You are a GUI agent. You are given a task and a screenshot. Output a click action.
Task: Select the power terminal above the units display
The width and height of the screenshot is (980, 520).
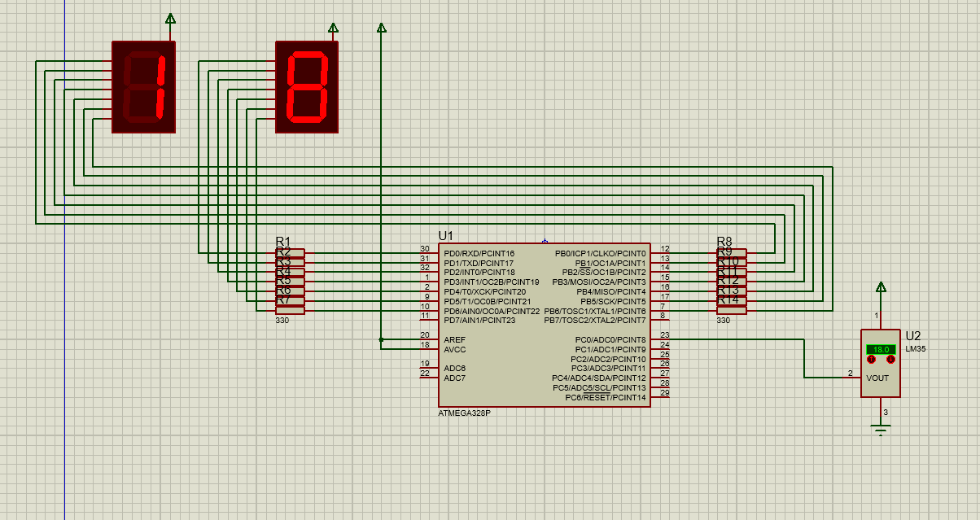(333, 28)
